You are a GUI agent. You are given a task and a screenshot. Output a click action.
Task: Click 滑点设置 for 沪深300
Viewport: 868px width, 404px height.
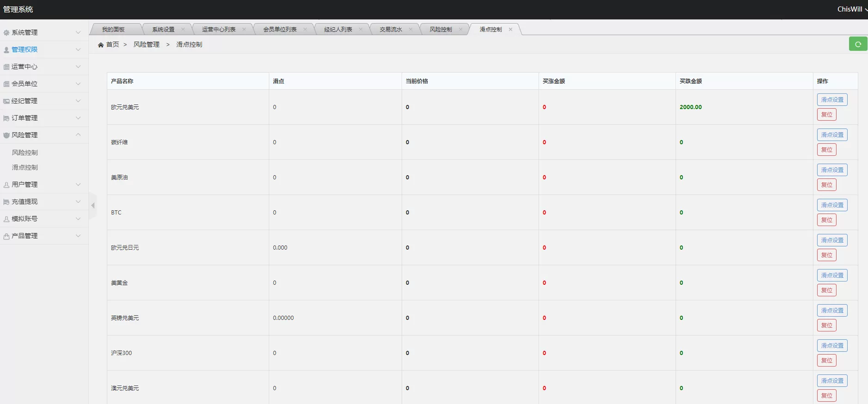click(x=832, y=345)
